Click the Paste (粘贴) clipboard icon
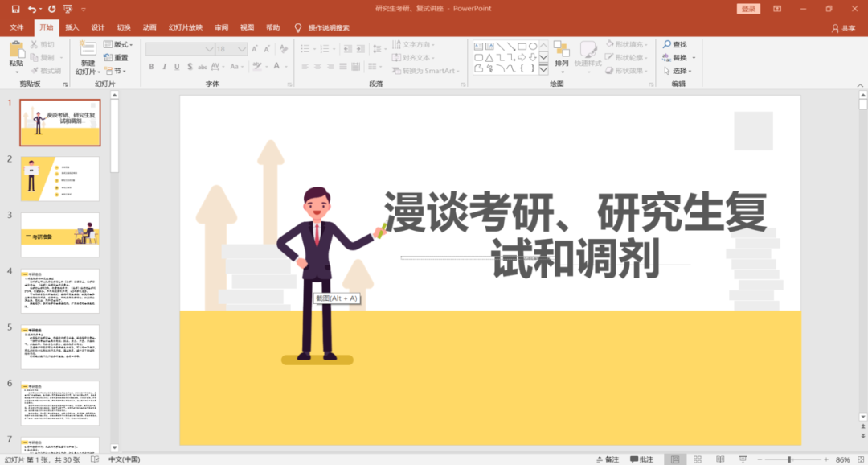 [x=16, y=51]
